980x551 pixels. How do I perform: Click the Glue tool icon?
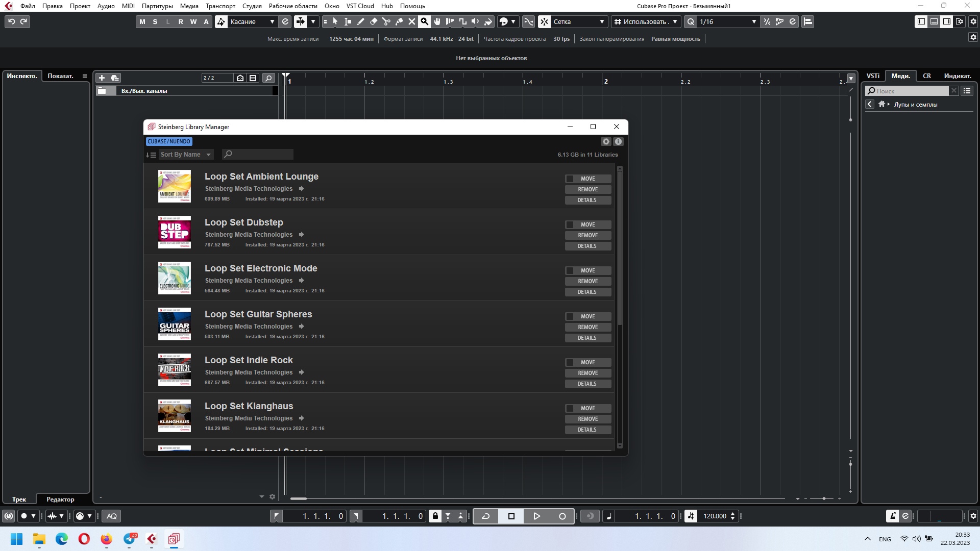pos(399,21)
